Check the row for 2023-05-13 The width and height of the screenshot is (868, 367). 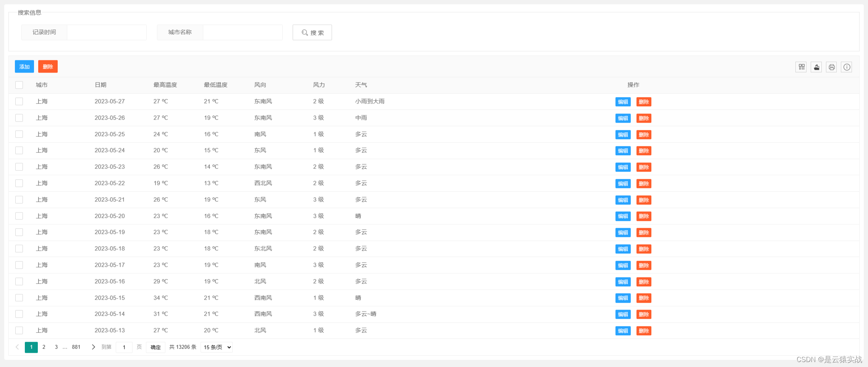19,330
